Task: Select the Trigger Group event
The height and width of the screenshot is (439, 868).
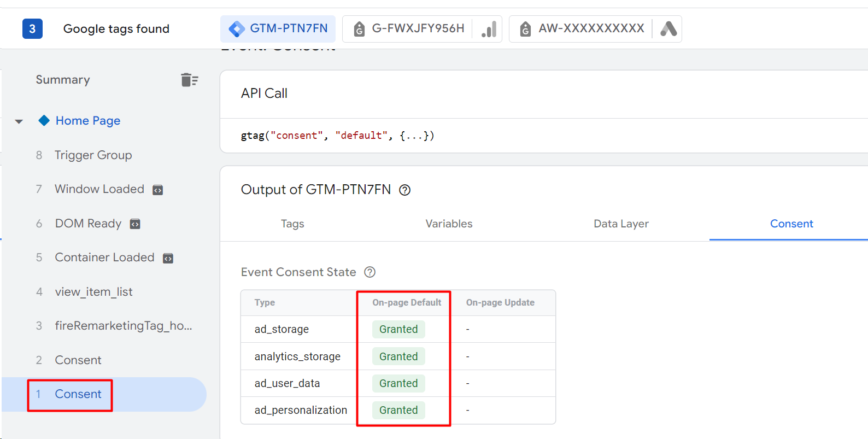Action: click(x=93, y=155)
